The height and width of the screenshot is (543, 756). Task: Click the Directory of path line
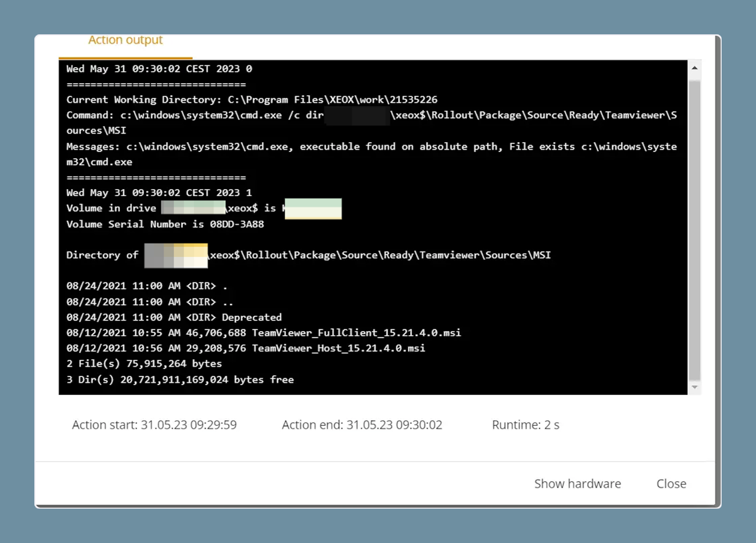click(308, 255)
